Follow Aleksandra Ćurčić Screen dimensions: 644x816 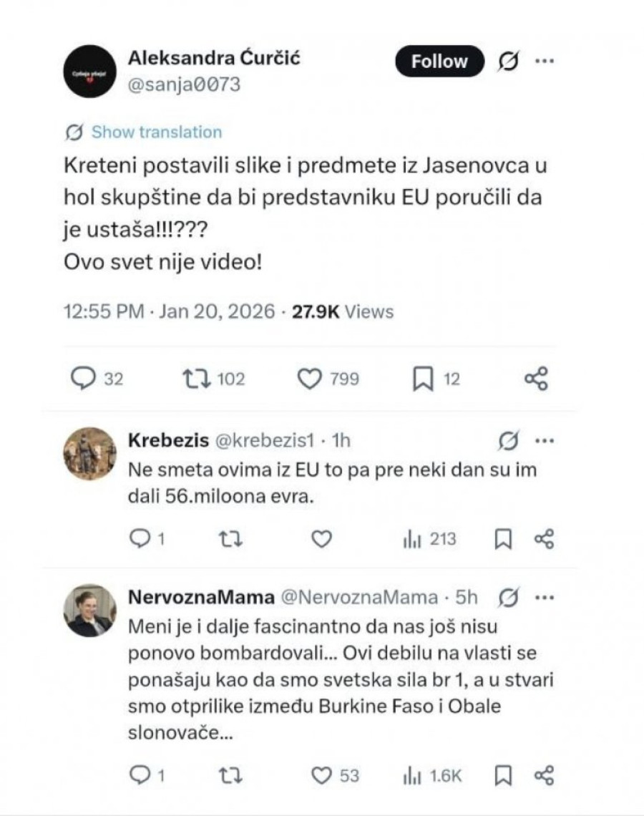439,61
